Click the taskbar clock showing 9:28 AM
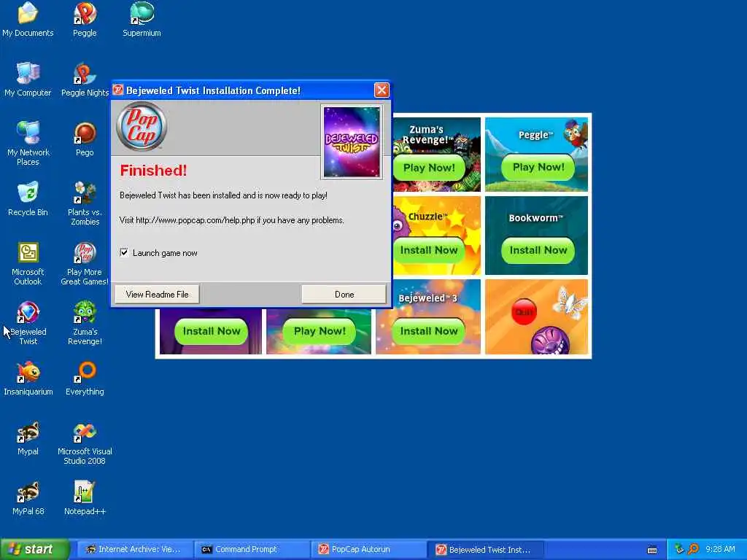This screenshot has height=560, width=747. click(x=720, y=550)
